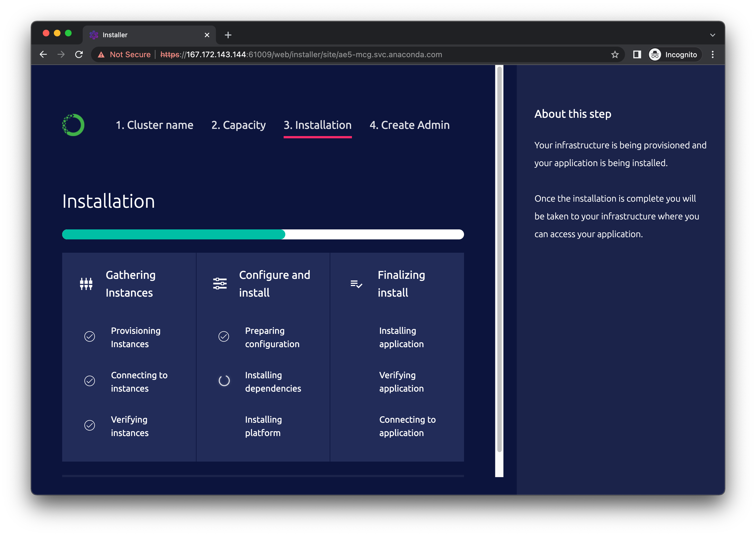Click the Preparing configuration checkmark
The width and height of the screenshot is (756, 536).
224,337
